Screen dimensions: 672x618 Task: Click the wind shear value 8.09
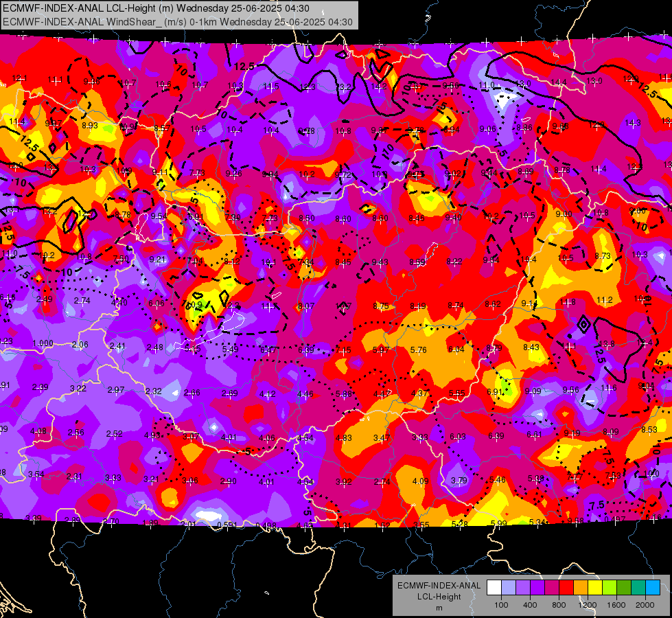[611, 432]
